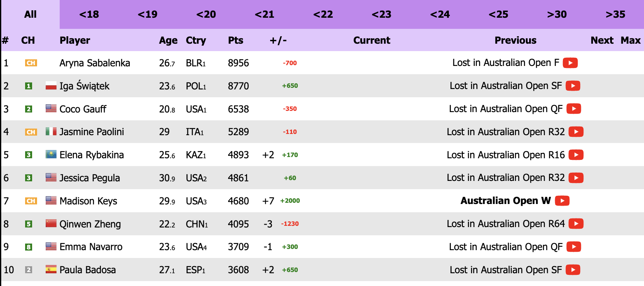The height and width of the screenshot is (286, 644).
Task: Click Kazakhstan flag beside Elena Rybakina
Action: [51, 155]
